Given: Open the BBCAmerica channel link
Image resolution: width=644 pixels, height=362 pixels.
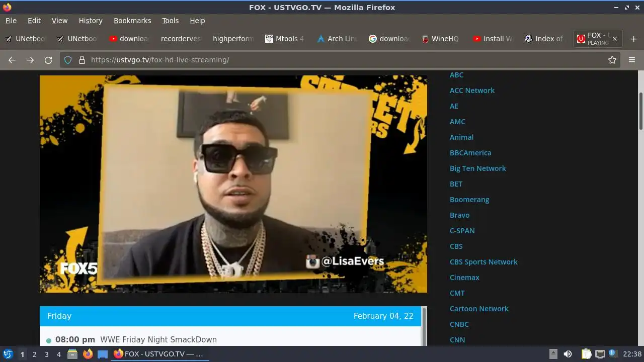Looking at the screenshot, I should [470, 153].
